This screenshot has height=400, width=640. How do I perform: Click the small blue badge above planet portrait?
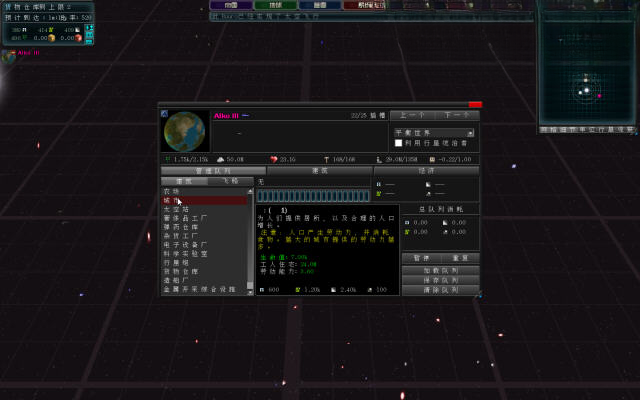point(164,113)
